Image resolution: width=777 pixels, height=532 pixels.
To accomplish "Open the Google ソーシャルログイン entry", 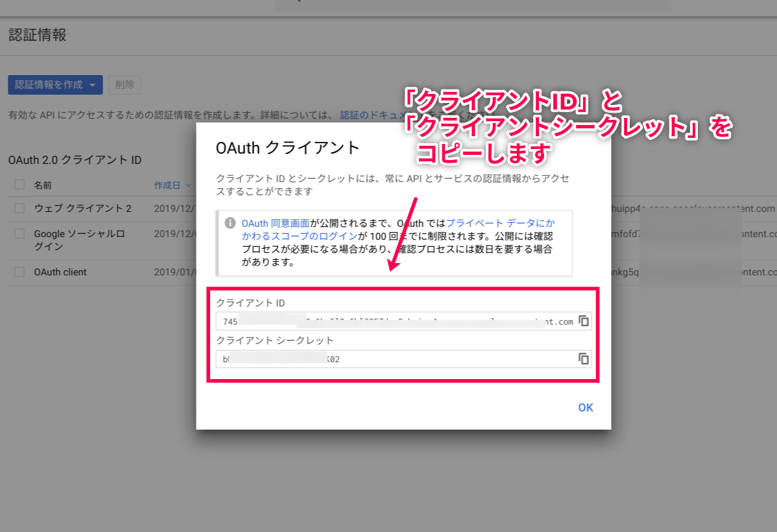I will (x=79, y=240).
